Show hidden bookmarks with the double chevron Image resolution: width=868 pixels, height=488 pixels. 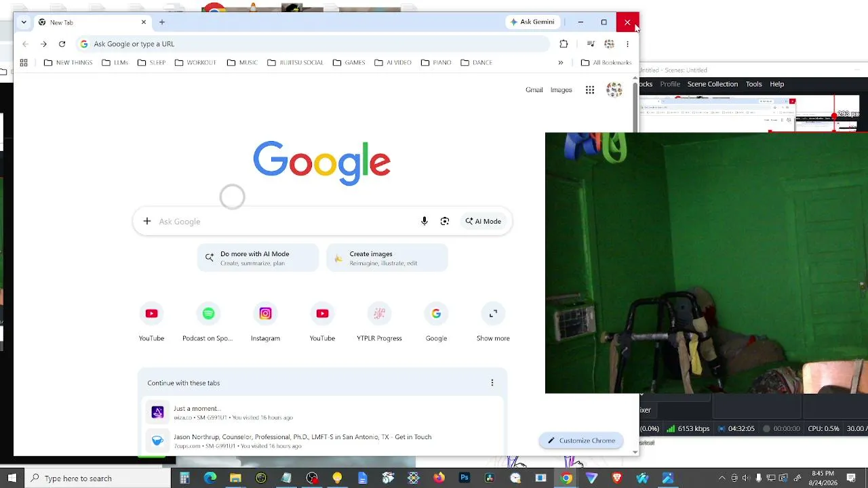(x=561, y=62)
